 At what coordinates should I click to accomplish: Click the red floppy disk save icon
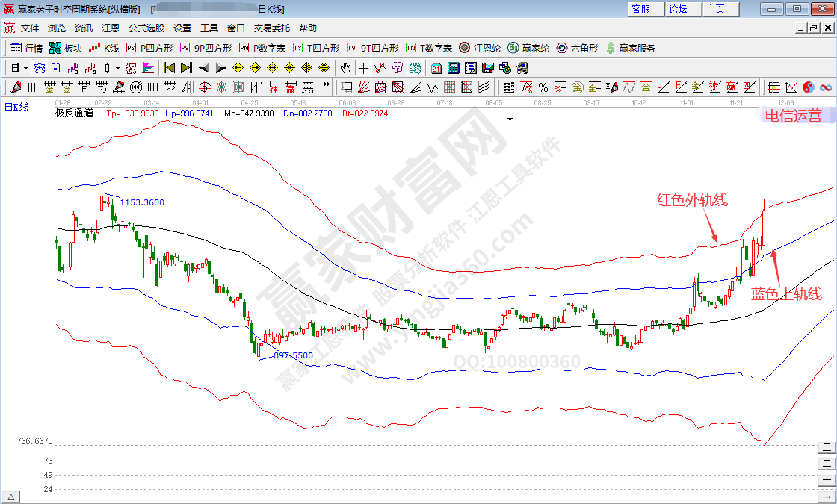pos(487,68)
